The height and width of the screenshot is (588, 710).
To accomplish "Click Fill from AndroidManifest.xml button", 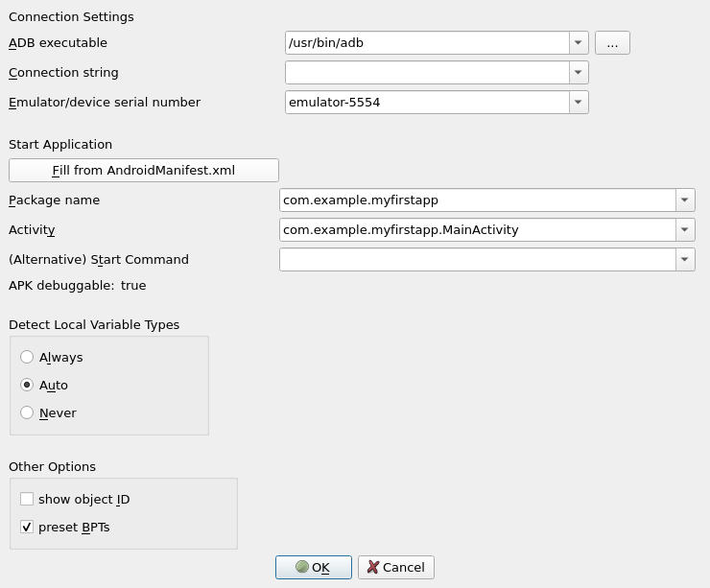I will (144, 170).
